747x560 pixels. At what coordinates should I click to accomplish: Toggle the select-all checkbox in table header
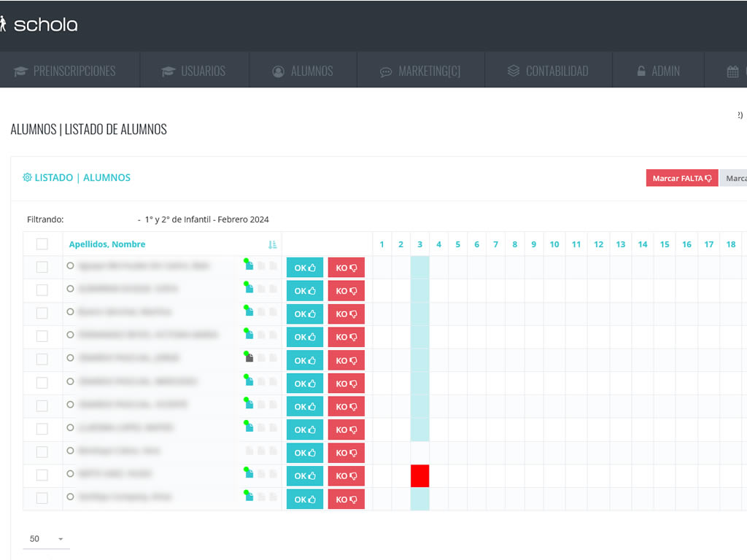[x=42, y=244]
